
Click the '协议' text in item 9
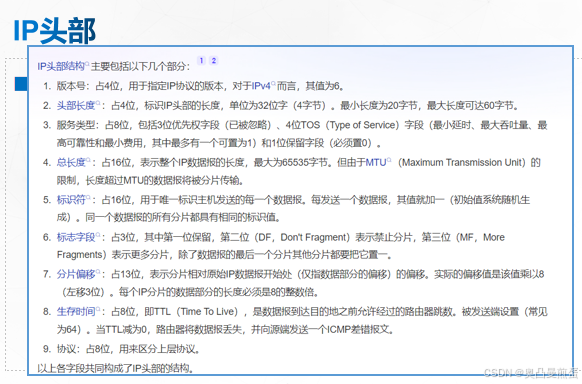pyautogui.click(x=66, y=349)
